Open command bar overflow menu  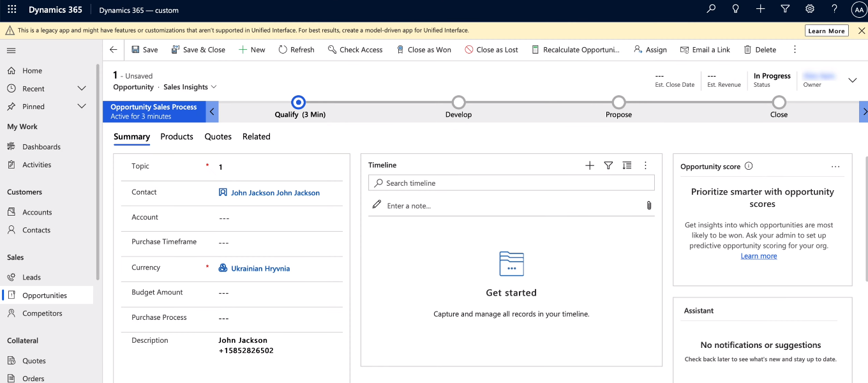tap(795, 50)
